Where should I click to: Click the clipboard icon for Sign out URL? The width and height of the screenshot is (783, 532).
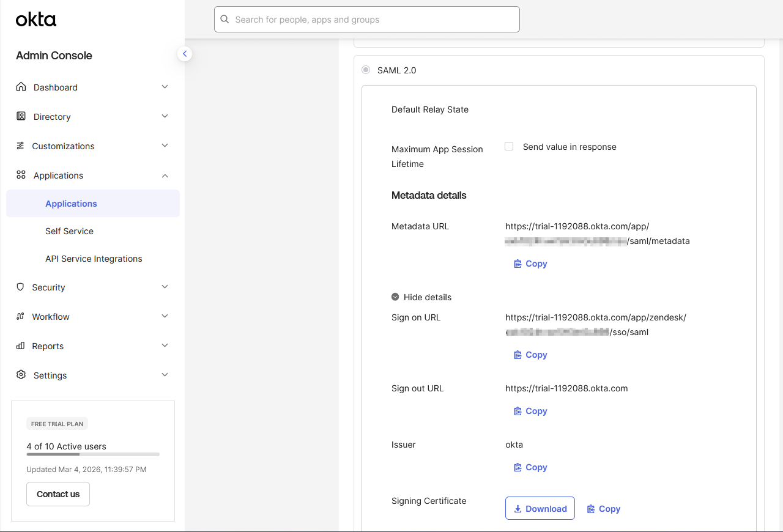518,411
